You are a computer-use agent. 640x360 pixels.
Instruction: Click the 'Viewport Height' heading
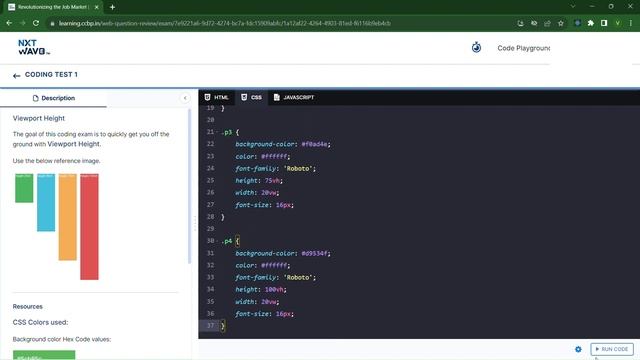point(39,118)
